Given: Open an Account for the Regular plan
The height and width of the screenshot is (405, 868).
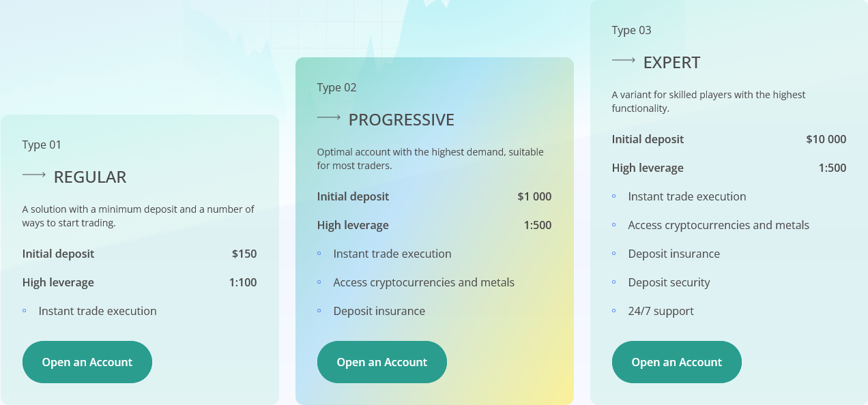Looking at the screenshot, I should 87,362.
